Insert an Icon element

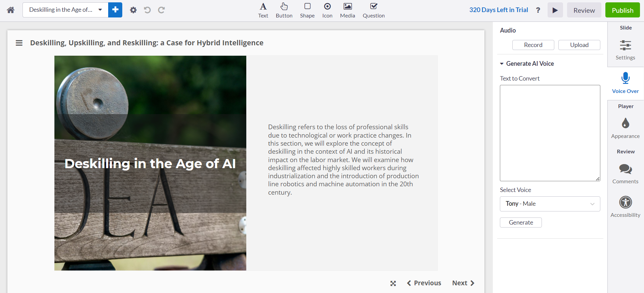click(x=327, y=10)
